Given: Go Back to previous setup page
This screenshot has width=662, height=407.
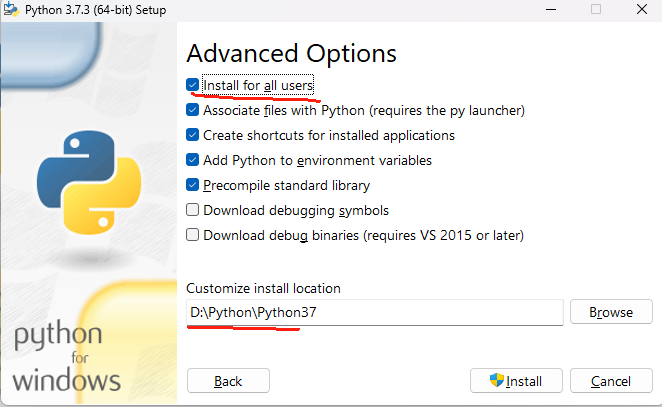Looking at the screenshot, I should (x=228, y=381).
